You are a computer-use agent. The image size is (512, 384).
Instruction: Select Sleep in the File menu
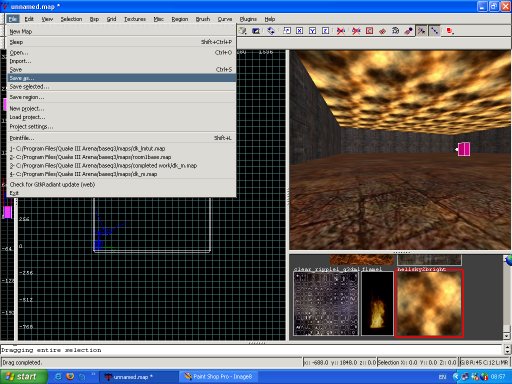coord(121,42)
